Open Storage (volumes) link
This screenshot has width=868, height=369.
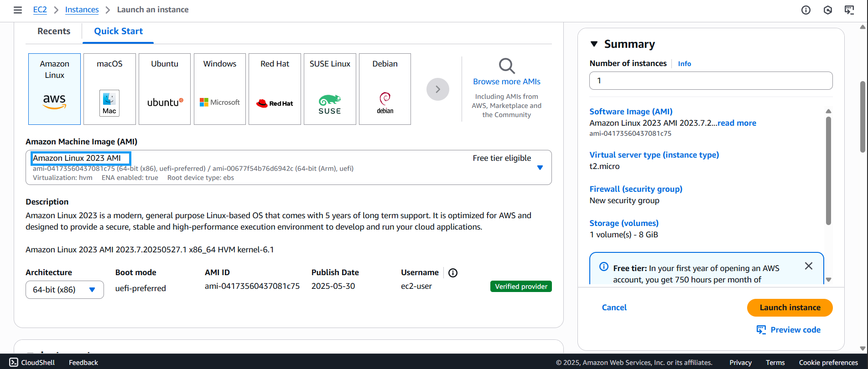tap(624, 223)
